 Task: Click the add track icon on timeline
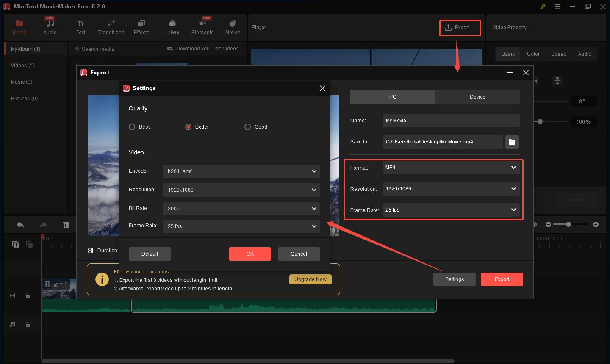tap(16, 244)
